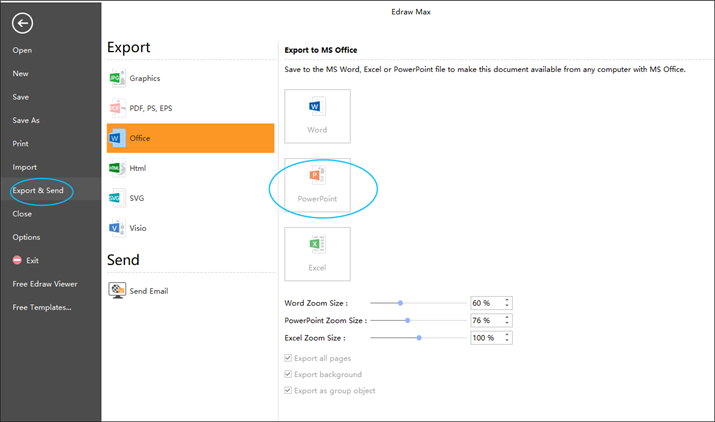Click the red Exit icon
Image resolution: width=715 pixels, height=422 pixels.
click(x=17, y=260)
